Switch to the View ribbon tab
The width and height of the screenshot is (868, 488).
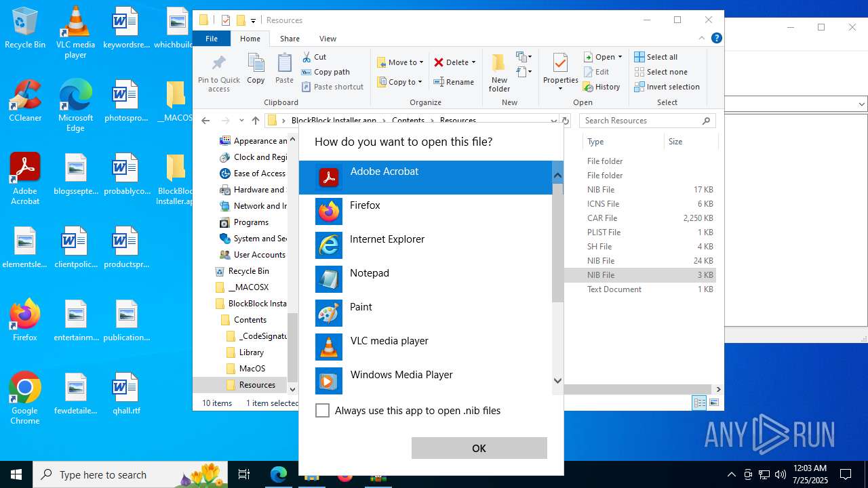[x=328, y=39]
